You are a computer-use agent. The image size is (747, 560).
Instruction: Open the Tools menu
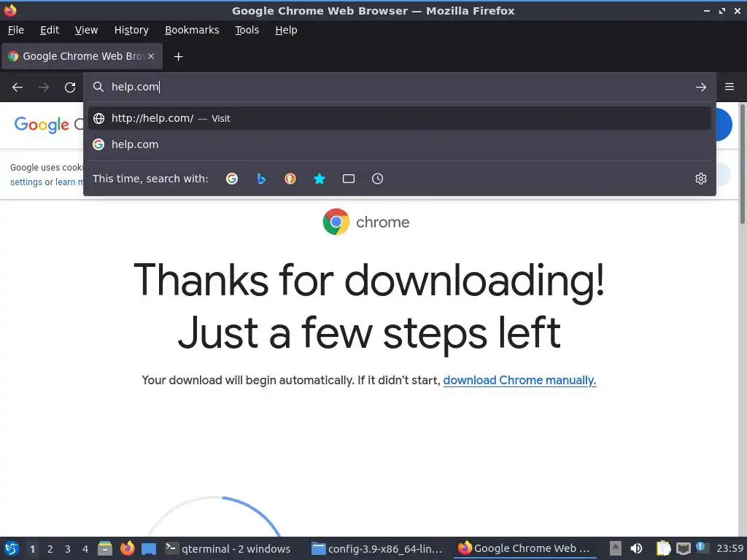(x=247, y=30)
